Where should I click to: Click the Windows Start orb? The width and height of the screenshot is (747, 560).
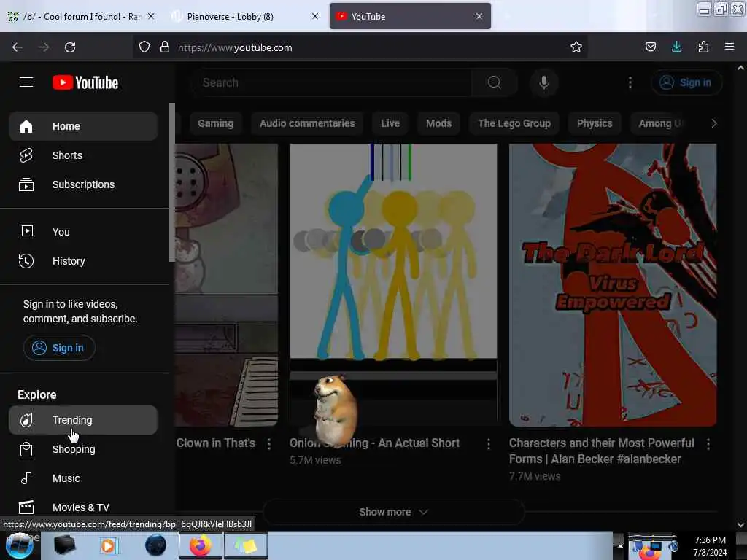tap(20, 545)
